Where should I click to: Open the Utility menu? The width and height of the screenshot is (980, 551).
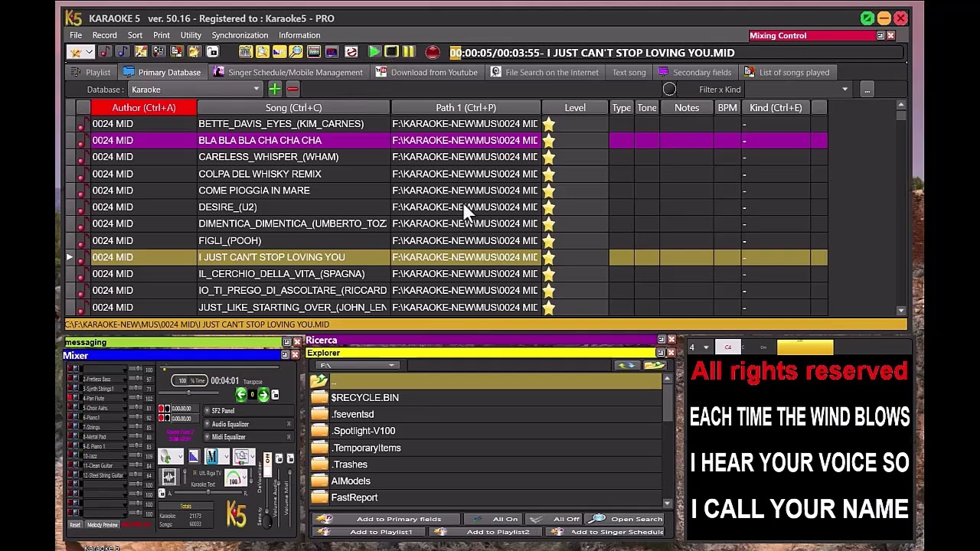tap(191, 35)
